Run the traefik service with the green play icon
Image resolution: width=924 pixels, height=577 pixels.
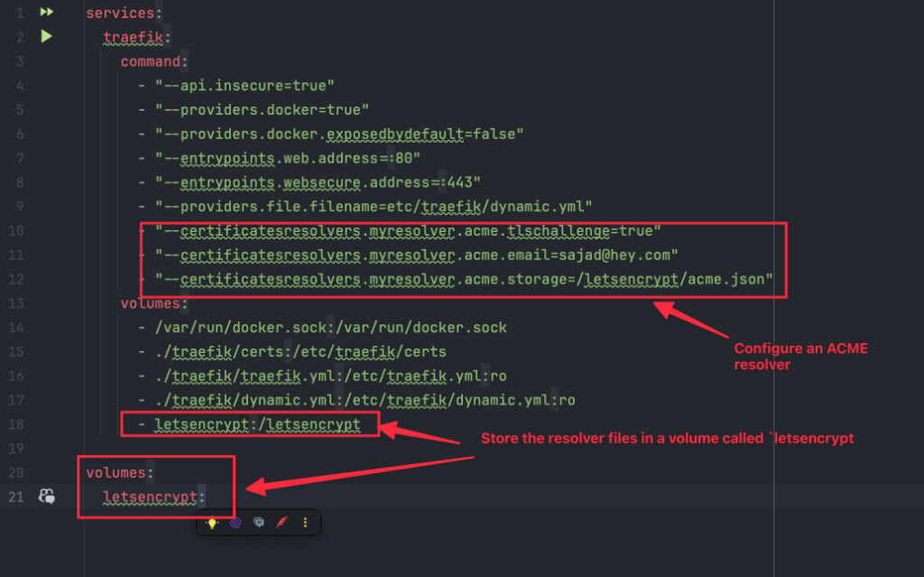(x=47, y=37)
